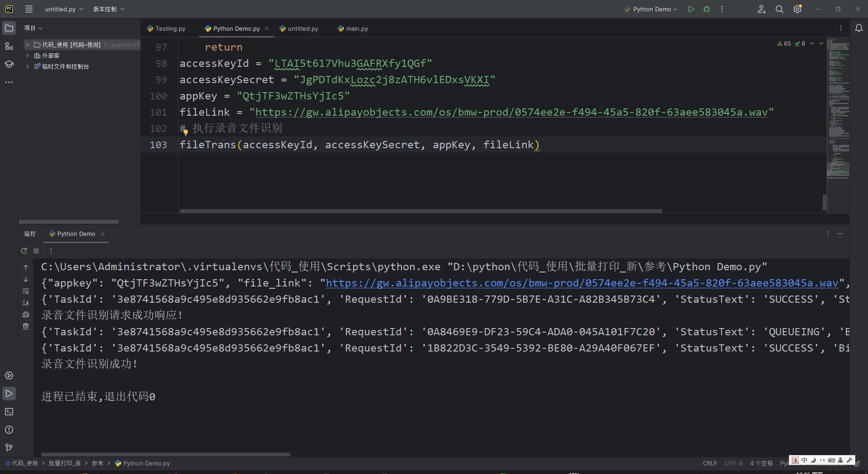Expand the 代码_使用 project folder
Image resolution: width=868 pixels, height=474 pixels.
pos(28,45)
